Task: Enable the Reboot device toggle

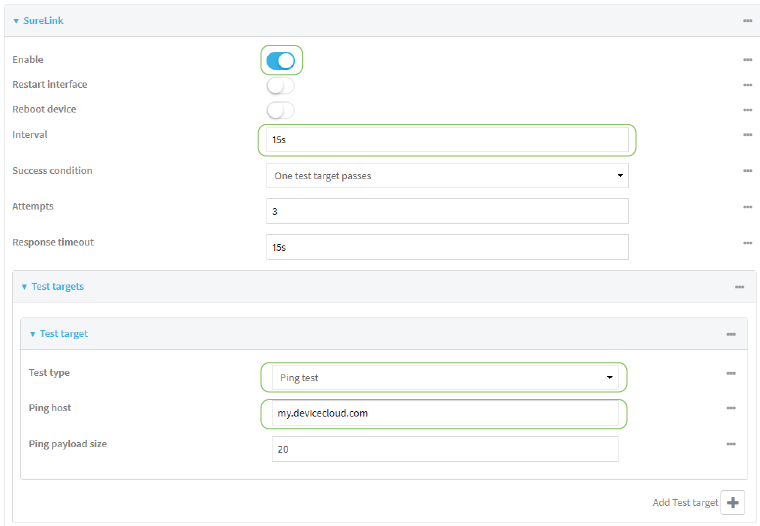Action: (x=281, y=110)
